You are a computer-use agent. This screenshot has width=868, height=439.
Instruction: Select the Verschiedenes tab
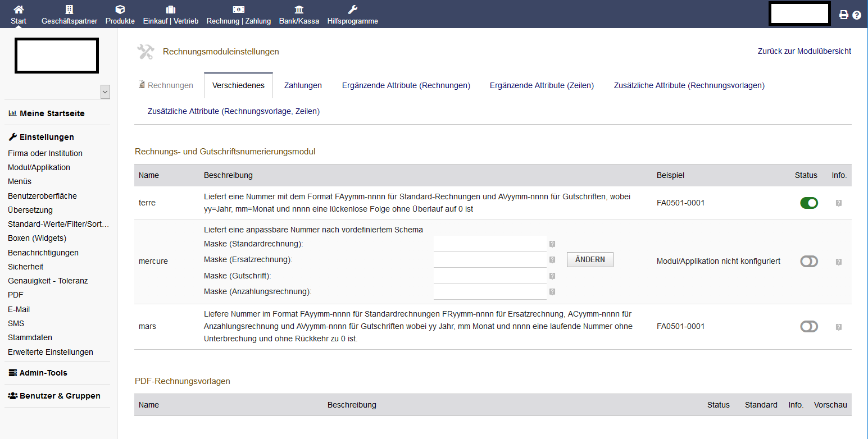point(238,85)
